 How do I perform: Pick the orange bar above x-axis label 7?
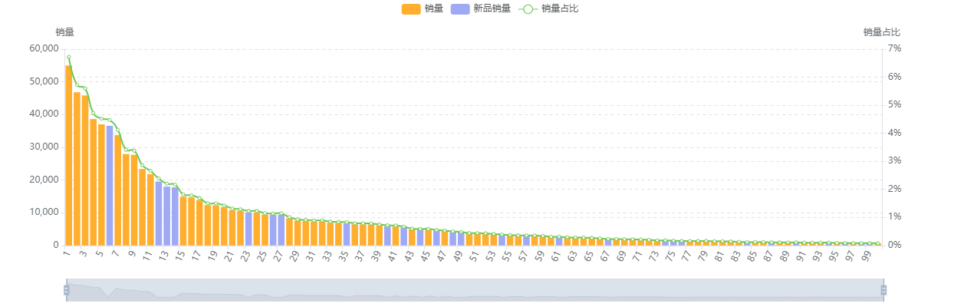[117, 190]
